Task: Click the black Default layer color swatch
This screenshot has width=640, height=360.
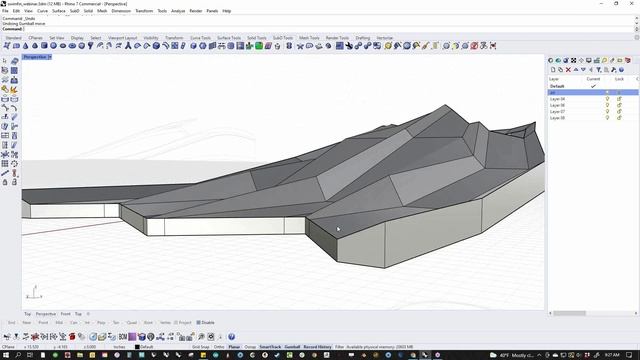Action: click(x=137, y=347)
